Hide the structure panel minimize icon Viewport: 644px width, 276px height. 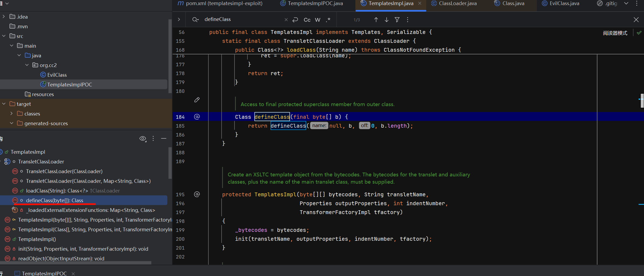pos(164,139)
